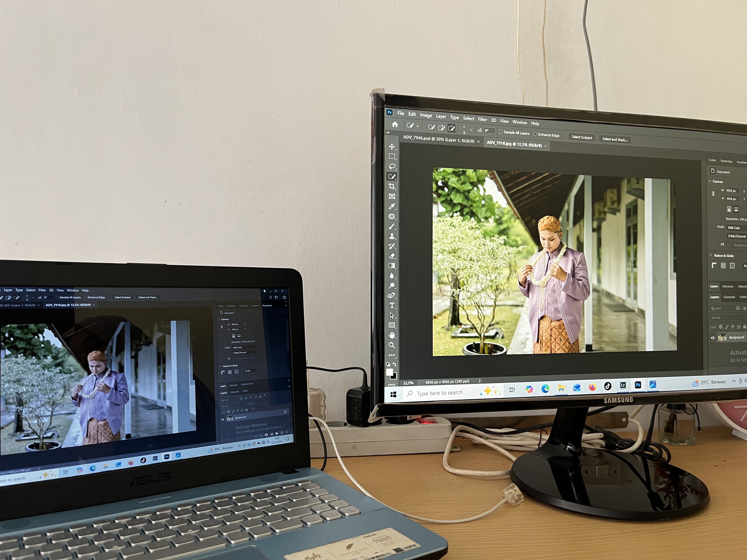
Task: Select the Move tool in toolbar
Action: [392, 146]
